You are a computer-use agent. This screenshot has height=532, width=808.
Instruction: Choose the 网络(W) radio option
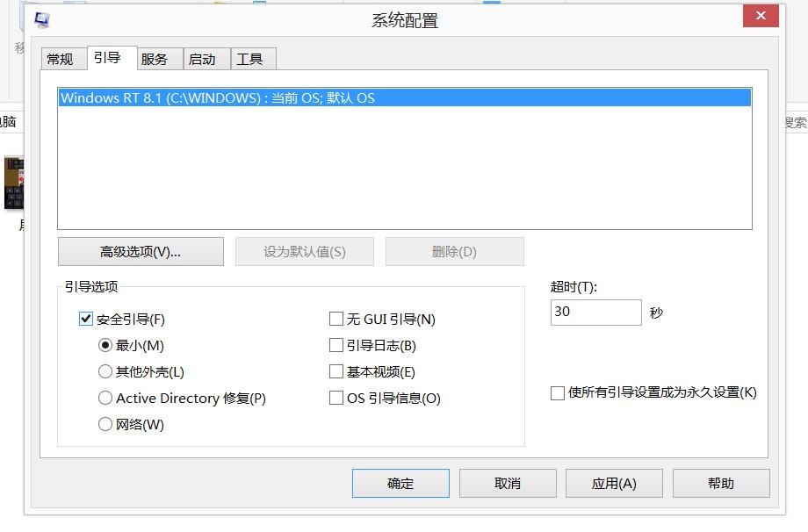click(105, 424)
